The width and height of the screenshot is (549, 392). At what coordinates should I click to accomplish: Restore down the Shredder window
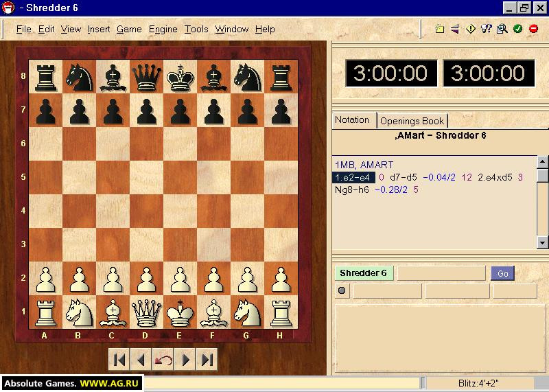pos(524,8)
